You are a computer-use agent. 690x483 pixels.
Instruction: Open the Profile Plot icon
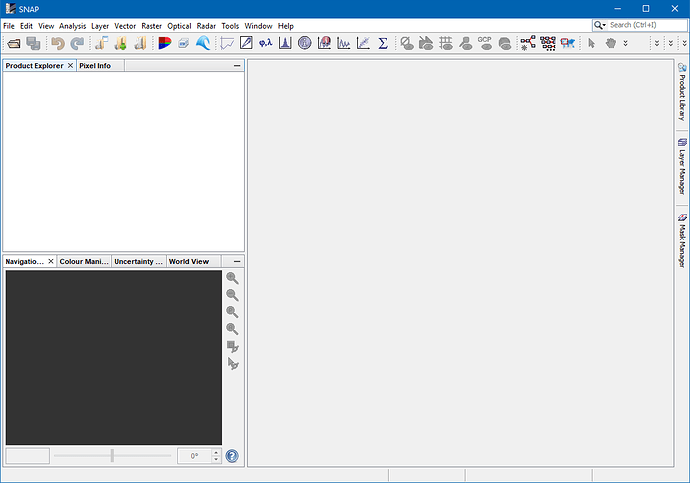(x=343, y=43)
